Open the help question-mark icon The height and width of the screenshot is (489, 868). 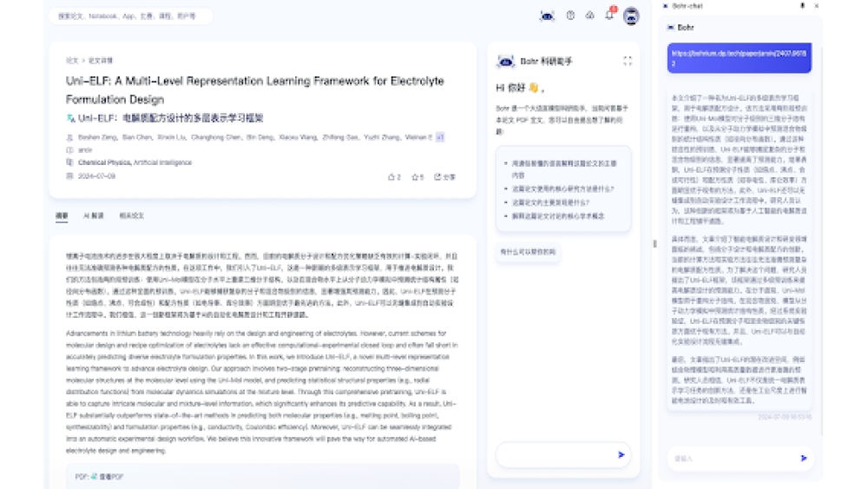tap(570, 16)
